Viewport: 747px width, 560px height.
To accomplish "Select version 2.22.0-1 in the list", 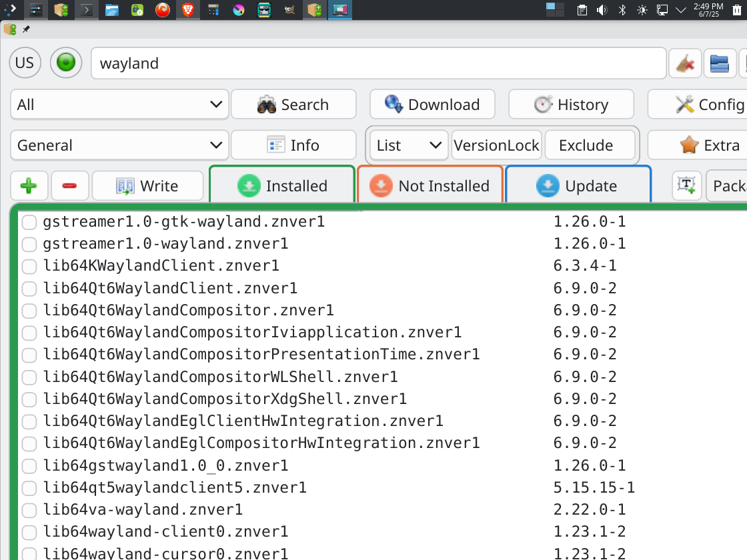I will (x=590, y=509).
